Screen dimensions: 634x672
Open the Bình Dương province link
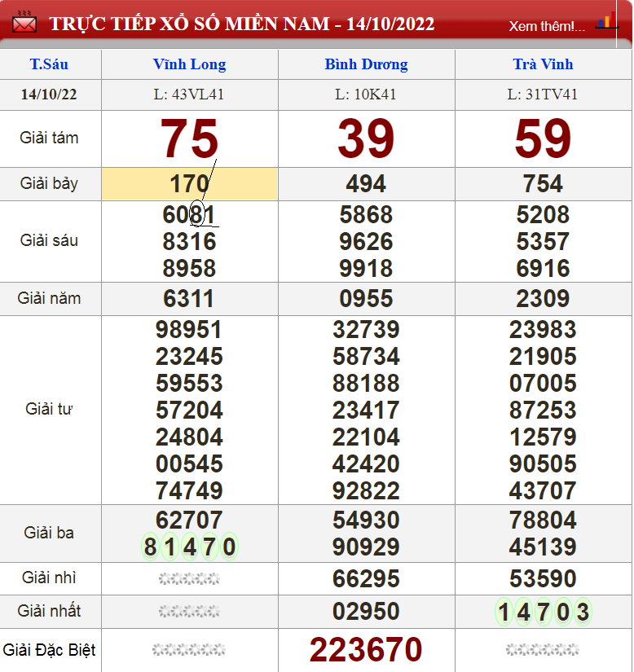tap(366, 64)
